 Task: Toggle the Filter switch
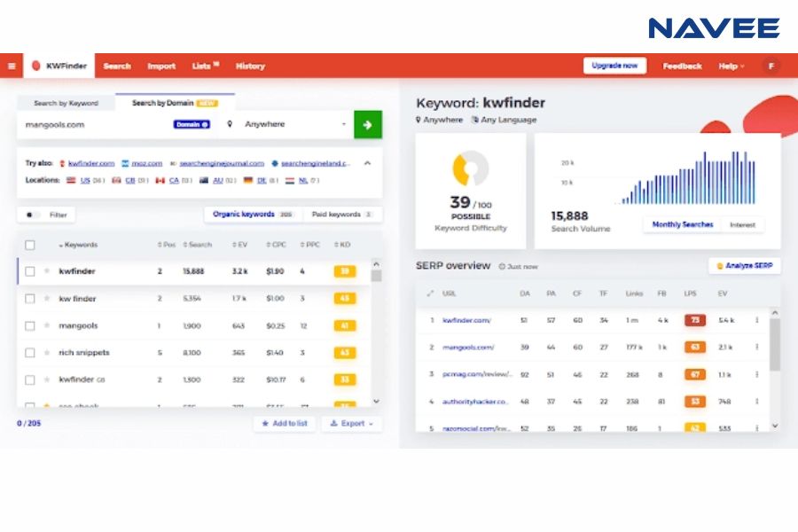coord(32,215)
